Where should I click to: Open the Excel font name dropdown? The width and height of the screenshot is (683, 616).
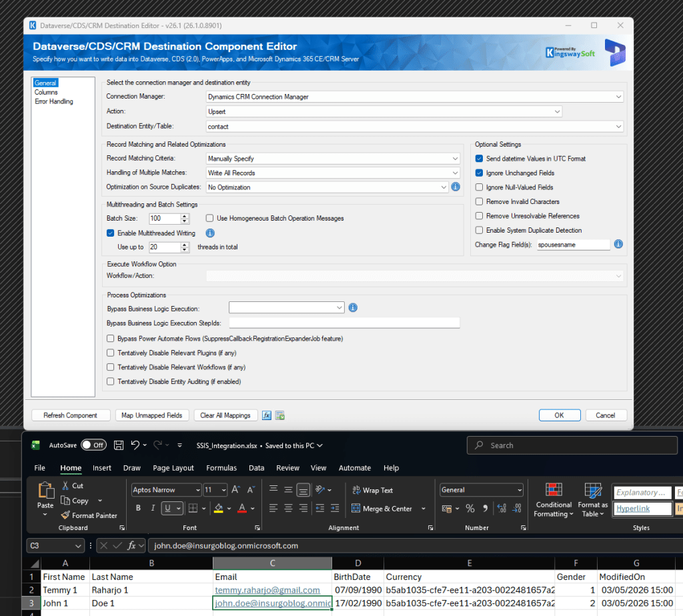pyautogui.click(x=197, y=490)
